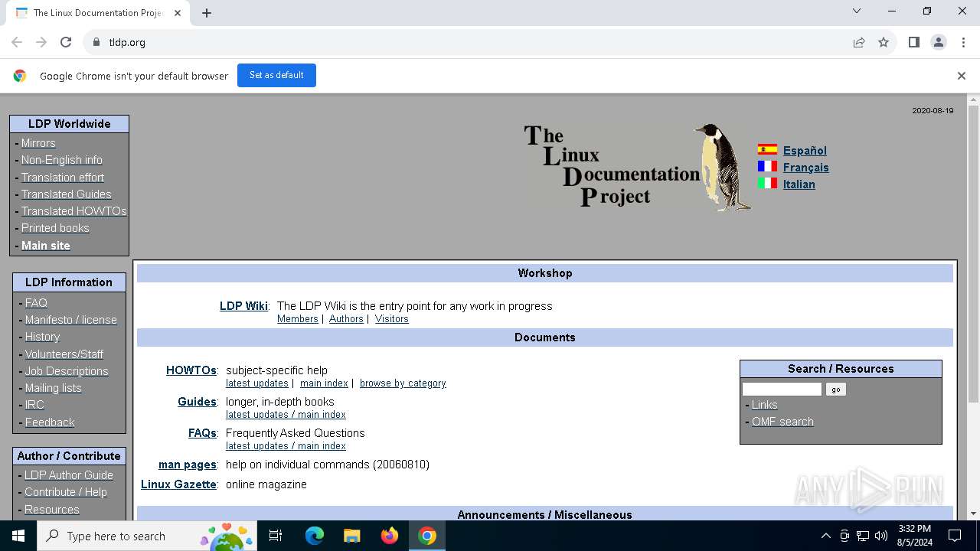The image size is (980, 551).
Task: Open the Chrome side panel icon
Action: [914, 42]
